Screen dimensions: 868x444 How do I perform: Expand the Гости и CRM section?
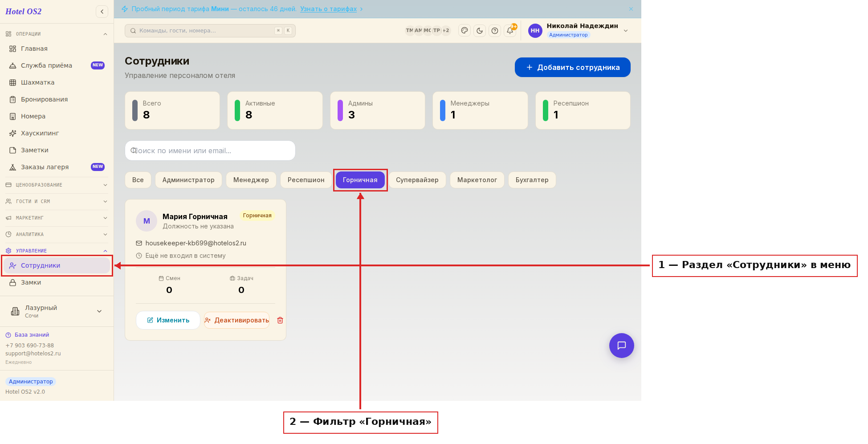[57, 201]
